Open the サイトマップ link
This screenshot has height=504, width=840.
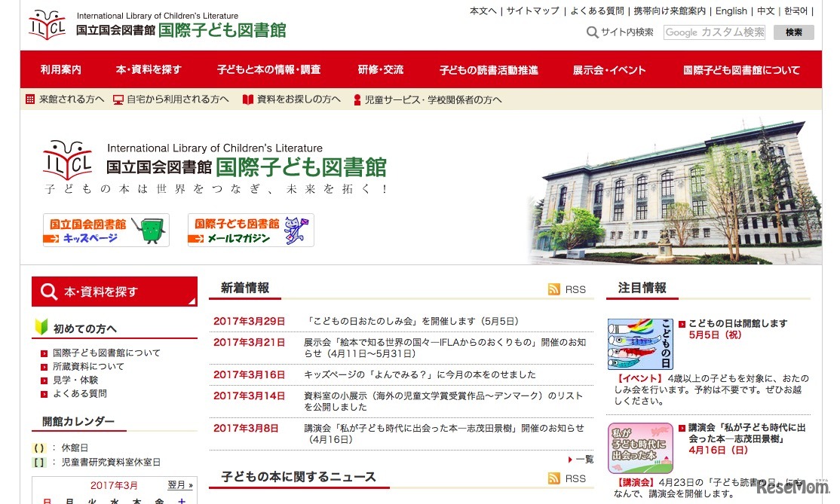click(532, 11)
